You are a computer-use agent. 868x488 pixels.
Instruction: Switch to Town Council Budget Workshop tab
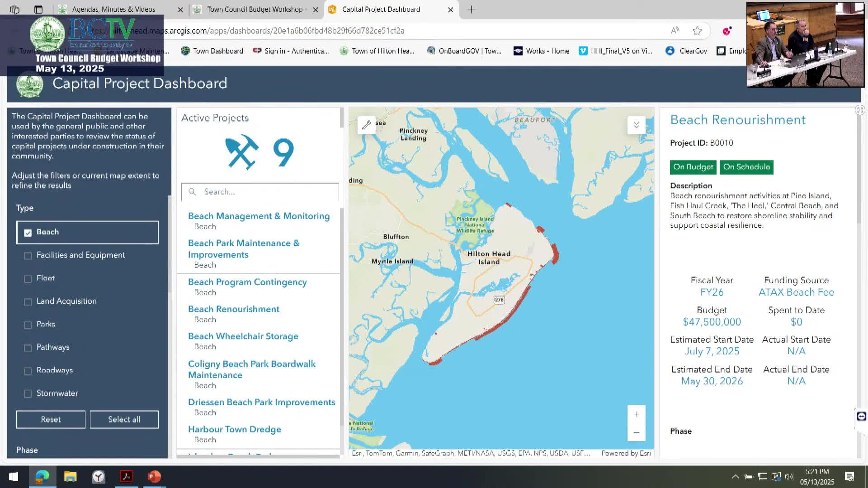[255, 9]
